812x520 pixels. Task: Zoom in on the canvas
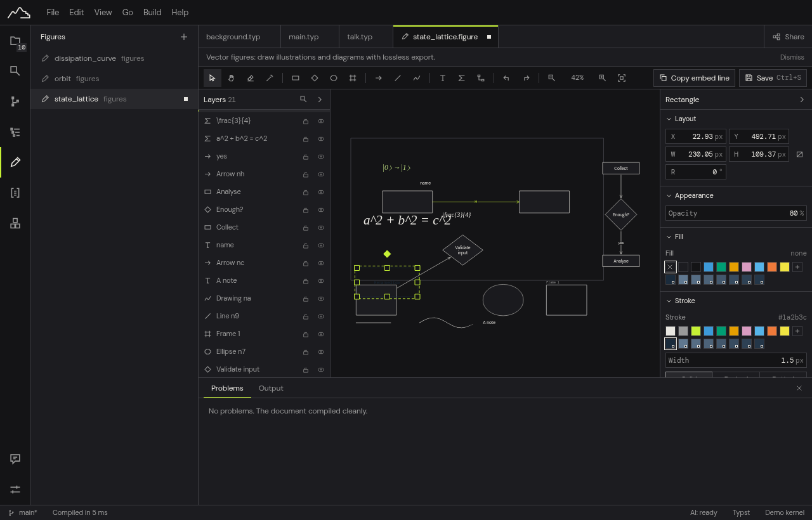click(x=602, y=78)
